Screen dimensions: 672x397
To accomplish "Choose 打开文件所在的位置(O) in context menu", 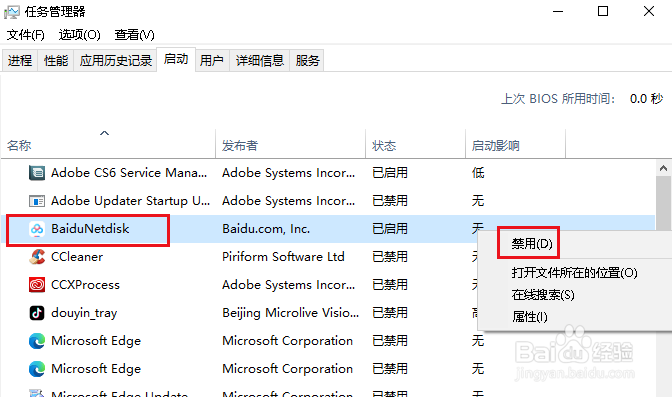I will 574,273.
